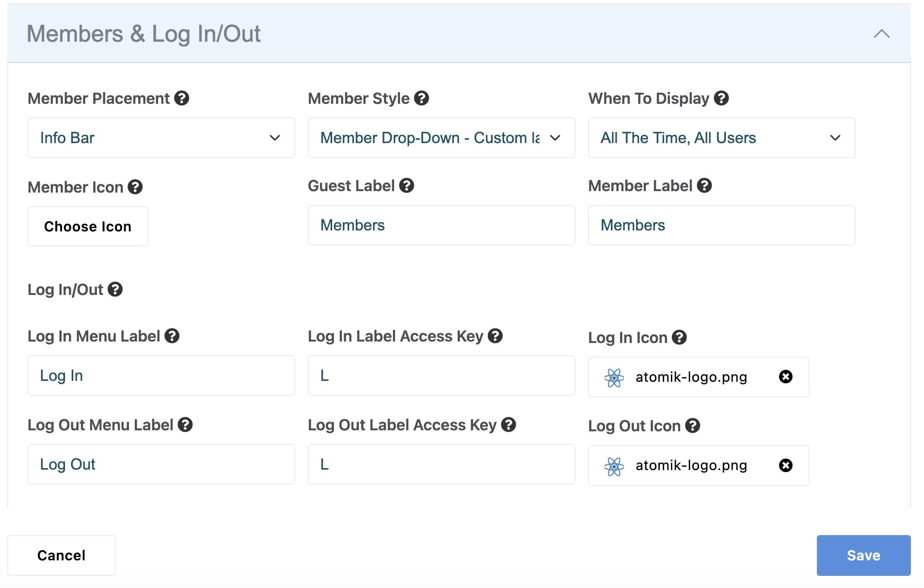Save the settings

[x=863, y=555]
